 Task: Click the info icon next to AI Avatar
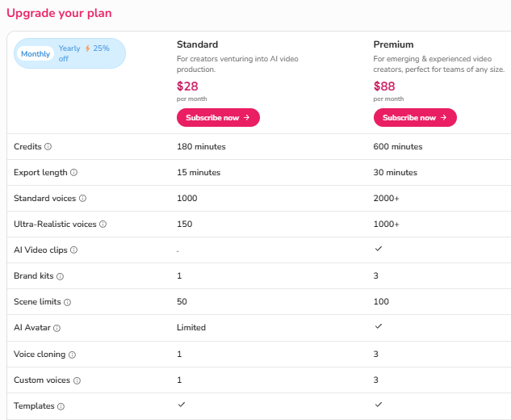(x=57, y=328)
